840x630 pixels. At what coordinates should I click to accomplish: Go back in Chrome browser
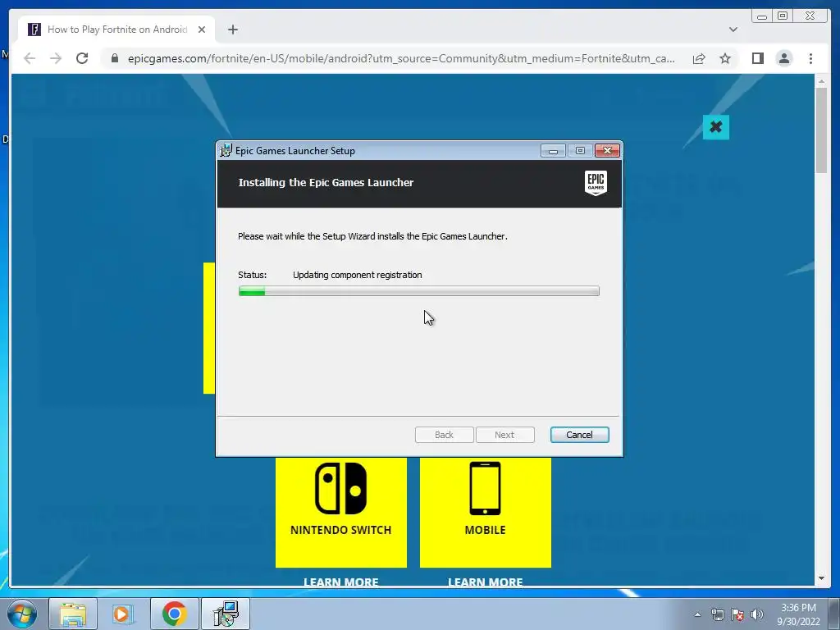tap(30, 58)
